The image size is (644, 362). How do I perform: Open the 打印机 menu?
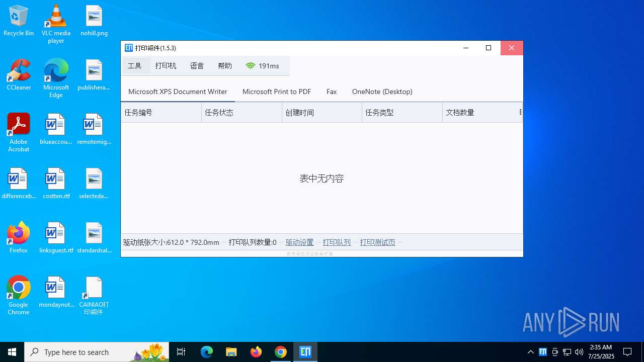point(166,66)
